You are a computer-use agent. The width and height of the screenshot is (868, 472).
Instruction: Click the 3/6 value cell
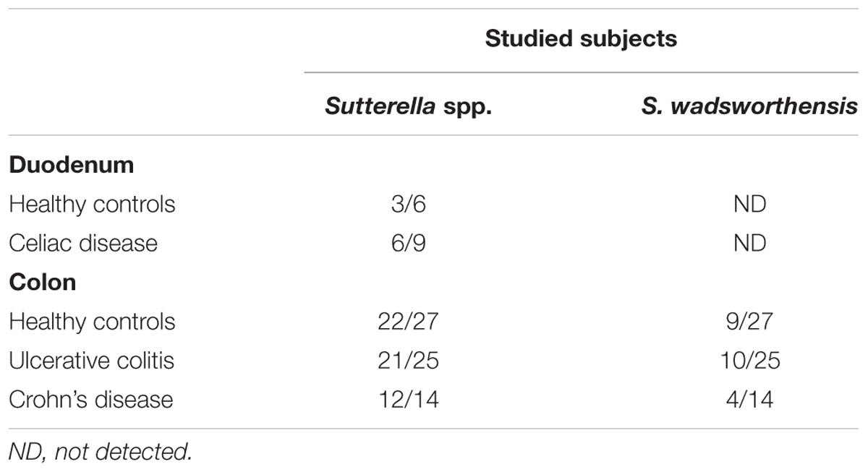click(x=408, y=204)
